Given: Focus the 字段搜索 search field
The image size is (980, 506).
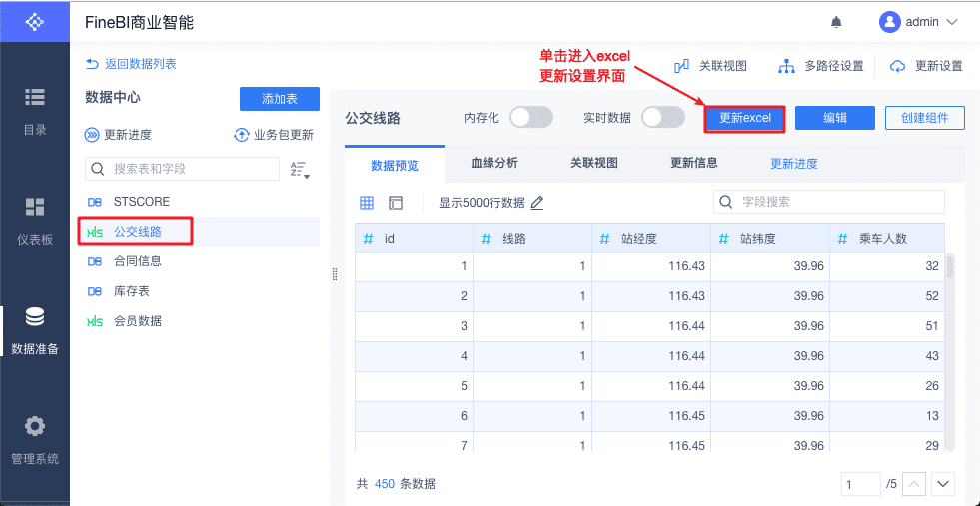Looking at the screenshot, I should 829,202.
